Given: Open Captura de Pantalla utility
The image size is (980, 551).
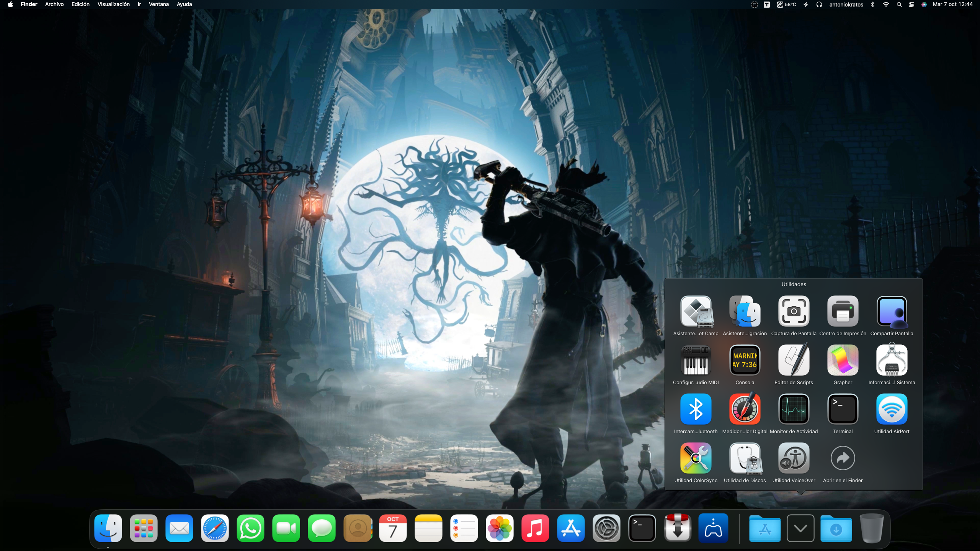Looking at the screenshot, I should pos(794,311).
